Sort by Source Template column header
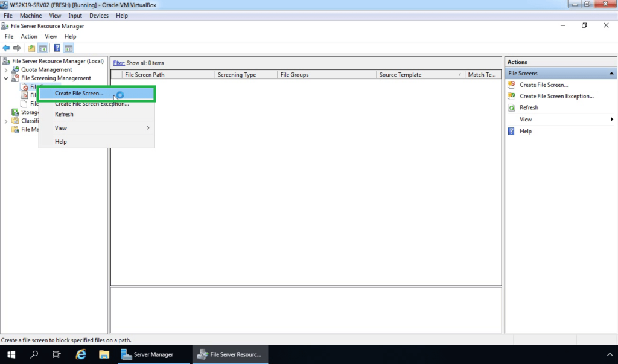The width and height of the screenshot is (618, 364). coord(421,75)
